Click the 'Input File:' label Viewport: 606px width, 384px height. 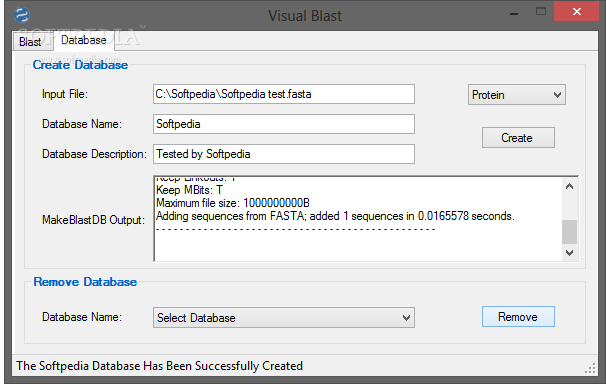pos(65,94)
